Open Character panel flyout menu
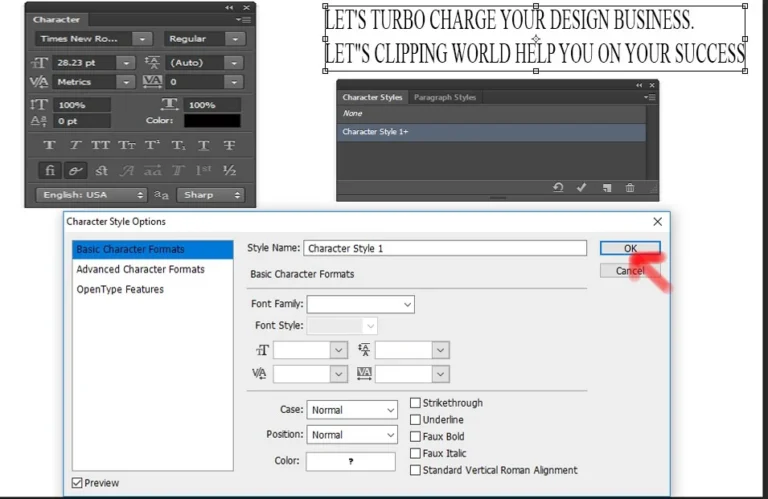768x499 pixels. point(243,20)
